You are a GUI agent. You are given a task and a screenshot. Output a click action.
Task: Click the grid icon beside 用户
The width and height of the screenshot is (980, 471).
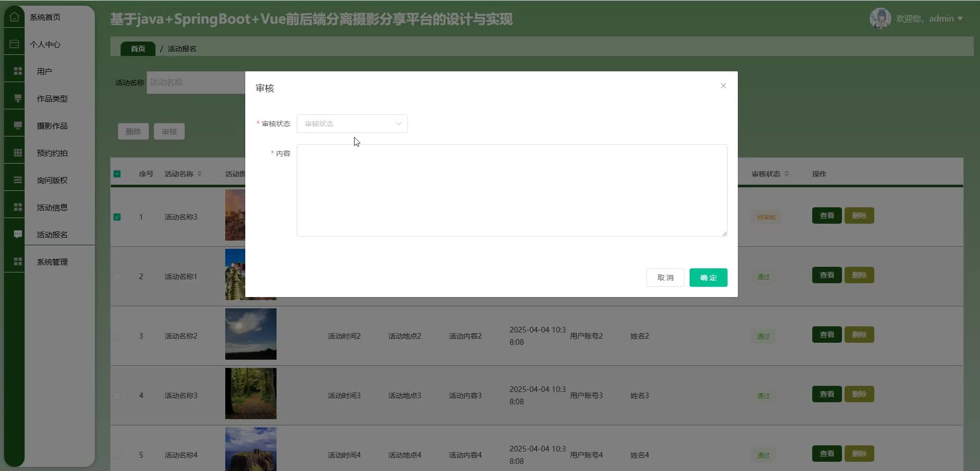[x=18, y=71]
